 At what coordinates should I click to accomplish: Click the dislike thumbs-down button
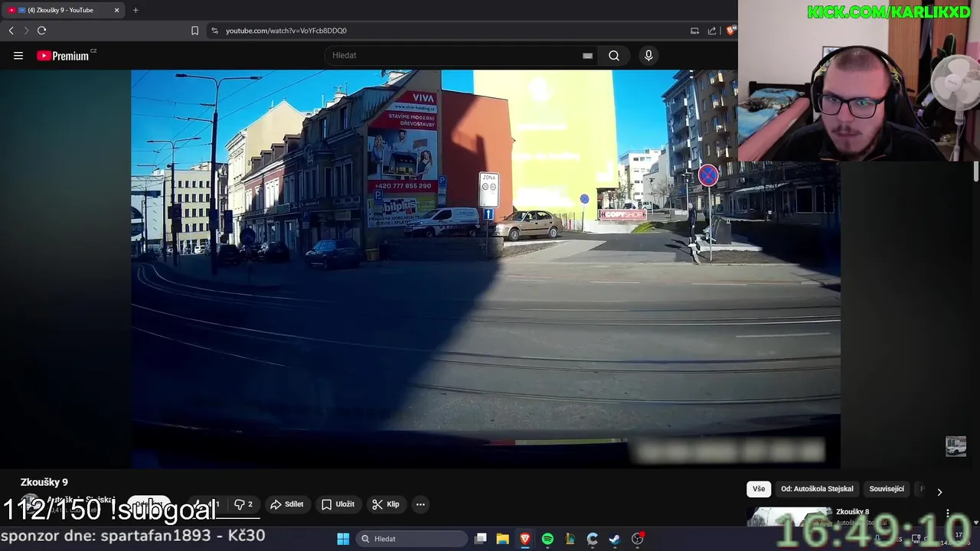[243, 504]
